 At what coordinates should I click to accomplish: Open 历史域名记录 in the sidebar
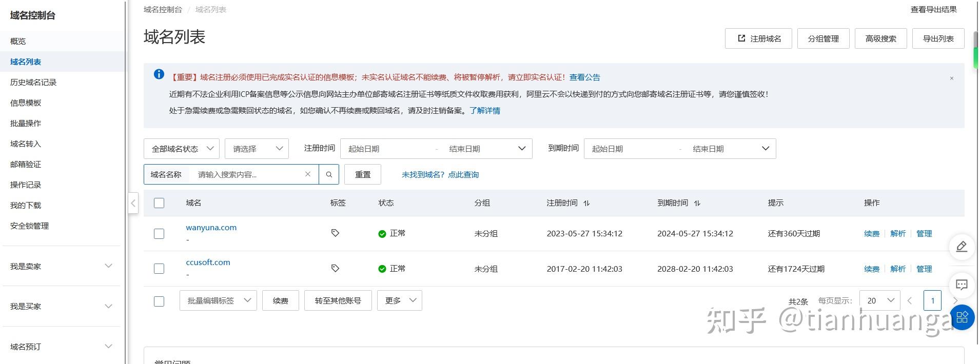[x=33, y=82]
